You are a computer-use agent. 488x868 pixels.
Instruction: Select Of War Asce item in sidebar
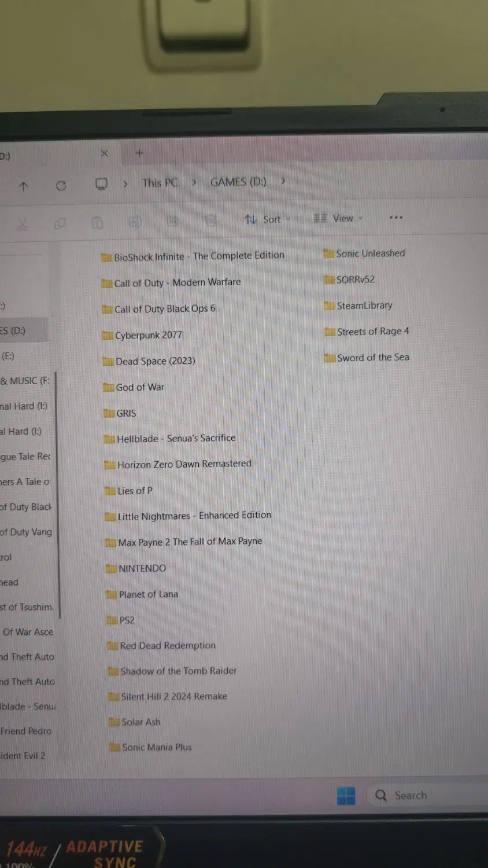[x=27, y=632]
